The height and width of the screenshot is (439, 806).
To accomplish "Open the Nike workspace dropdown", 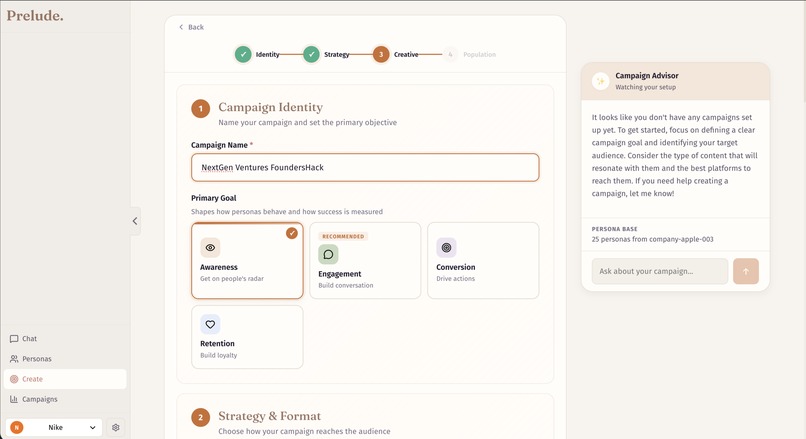I will pos(54,427).
